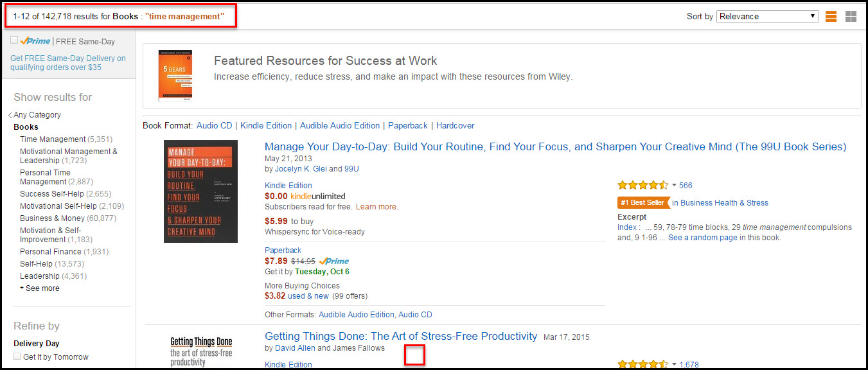868x370 pixels.
Task: Click Featured Resources for Success at Work
Action: [325, 61]
